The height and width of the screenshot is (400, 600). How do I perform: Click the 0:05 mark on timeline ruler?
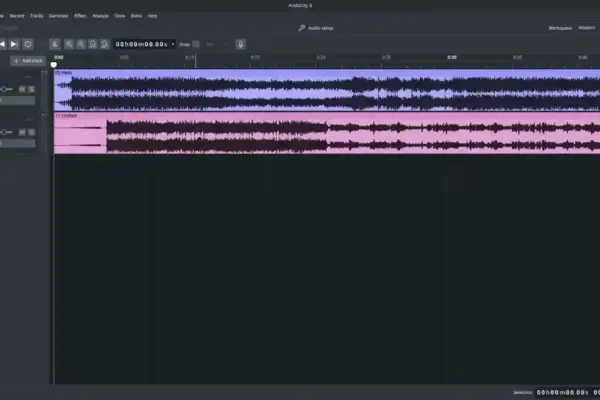(x=124, y=57)
